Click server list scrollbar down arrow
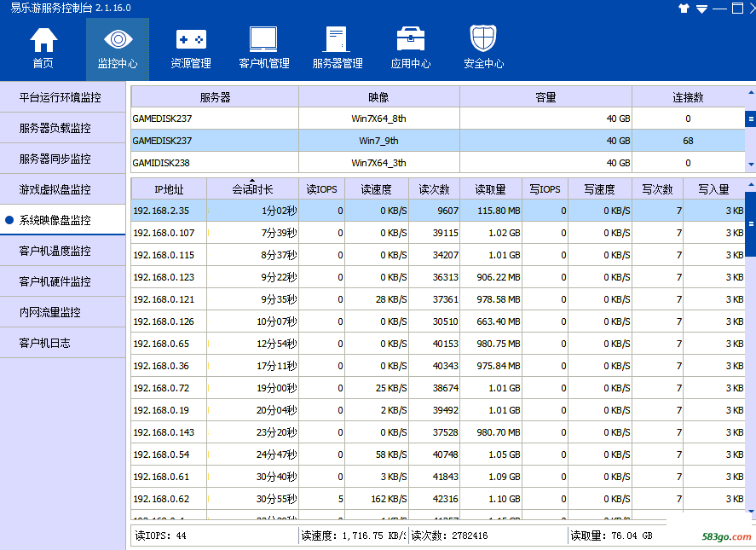This screenshot has width=756, height=550. coord(751,165)
